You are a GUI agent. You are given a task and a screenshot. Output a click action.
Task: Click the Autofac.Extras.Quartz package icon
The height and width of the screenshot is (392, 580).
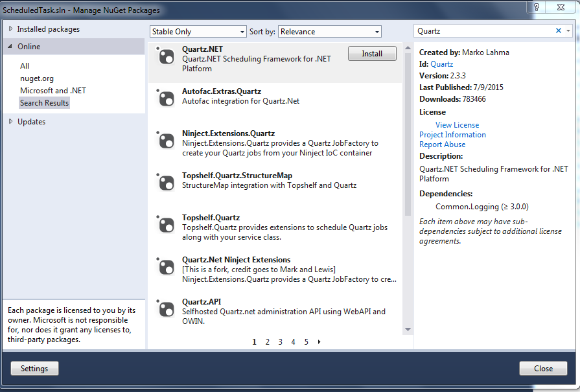click(x=166, y=98)
